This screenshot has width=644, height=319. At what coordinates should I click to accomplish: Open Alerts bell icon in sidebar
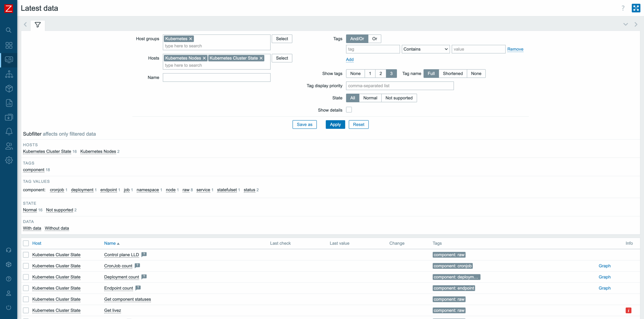9,131
